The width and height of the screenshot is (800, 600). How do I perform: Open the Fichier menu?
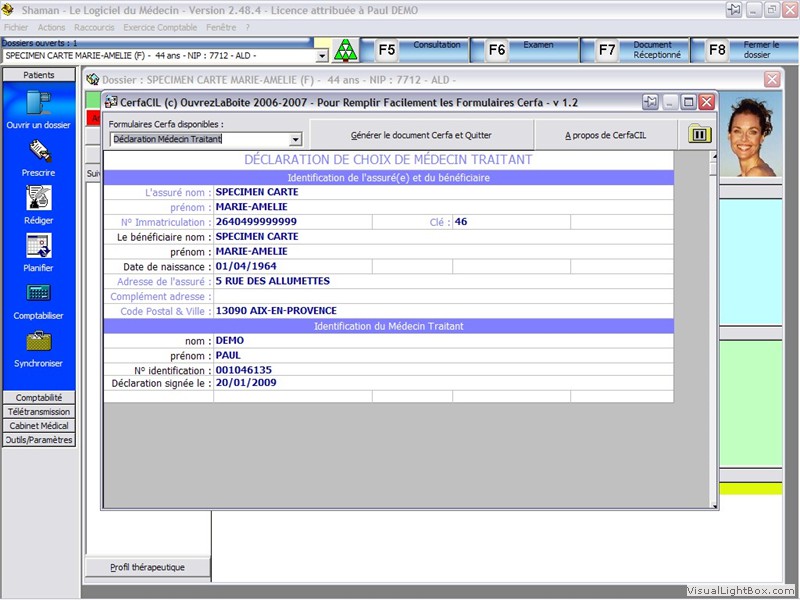click(16, 27)
